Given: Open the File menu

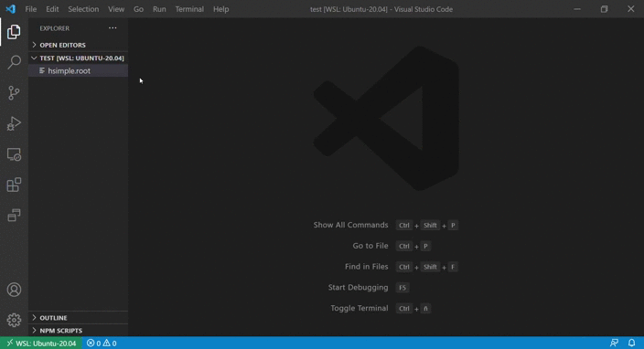Looking at the screenshot, I should (31, 9).
